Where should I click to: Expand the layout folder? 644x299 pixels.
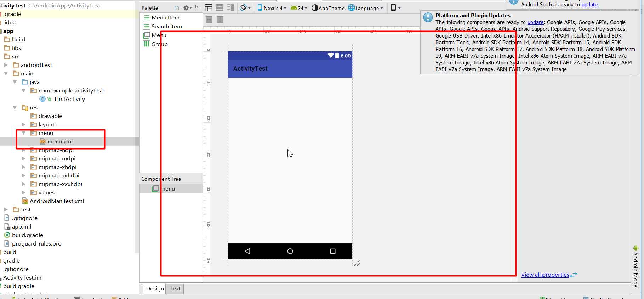(24, 124)
